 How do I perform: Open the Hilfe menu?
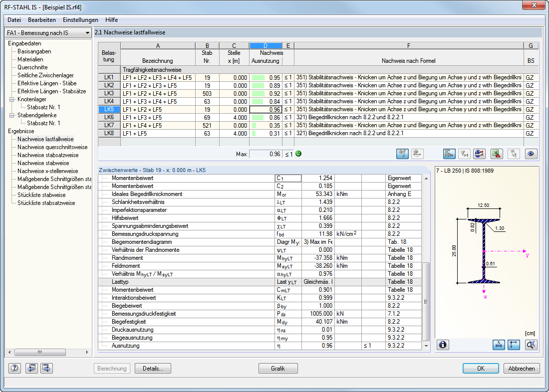point(111,20)
